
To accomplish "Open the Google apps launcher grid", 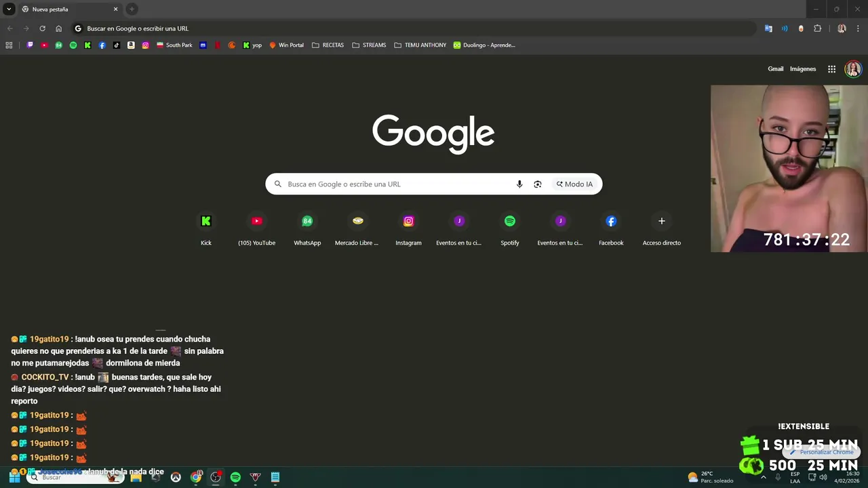I will click(831, 69).
